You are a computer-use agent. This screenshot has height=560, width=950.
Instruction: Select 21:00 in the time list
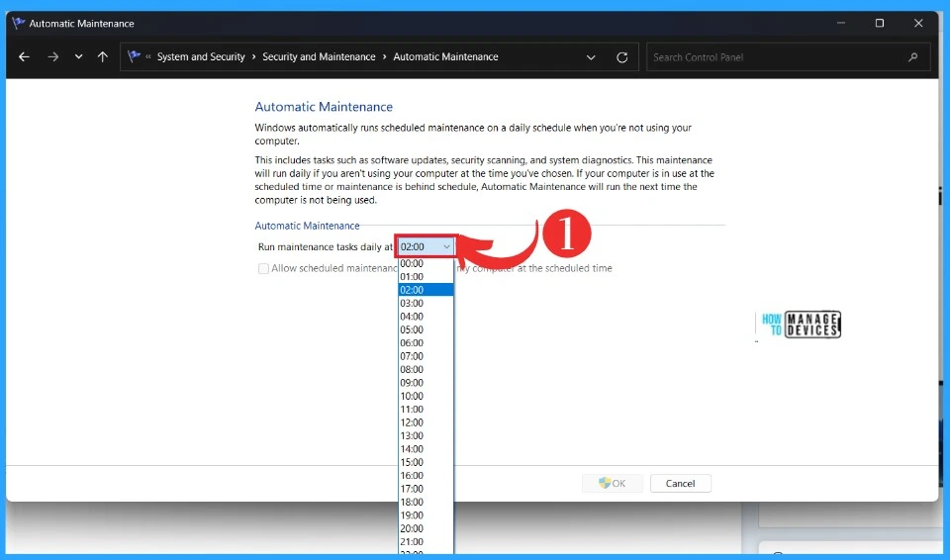click(x=426, y=542)
